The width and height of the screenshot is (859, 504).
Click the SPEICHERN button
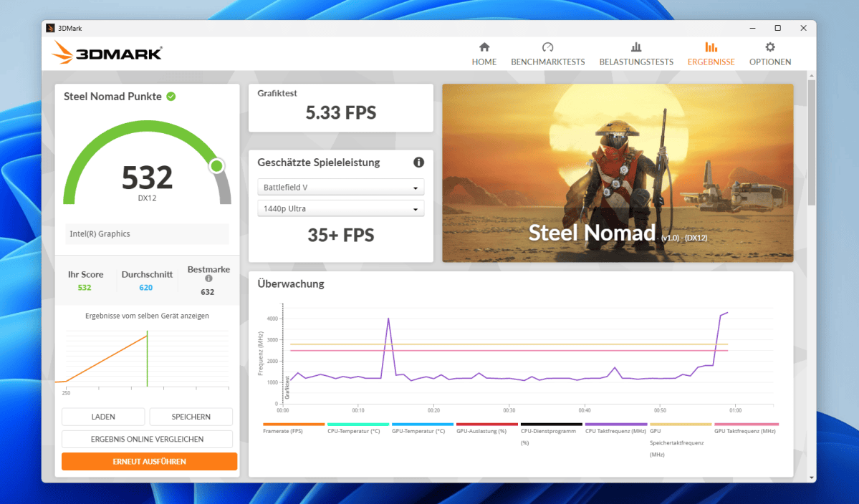click(191, 417)
